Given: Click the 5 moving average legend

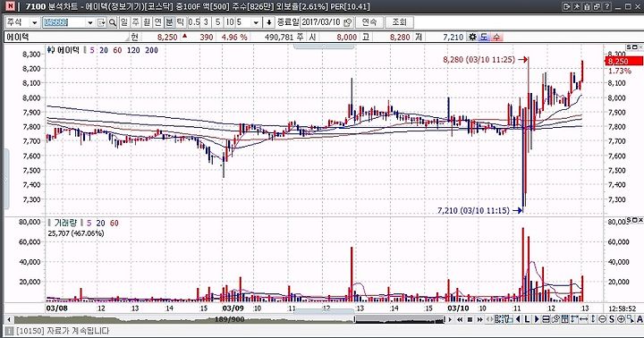Looking at the screenshot, I should (x=92, y=50).
